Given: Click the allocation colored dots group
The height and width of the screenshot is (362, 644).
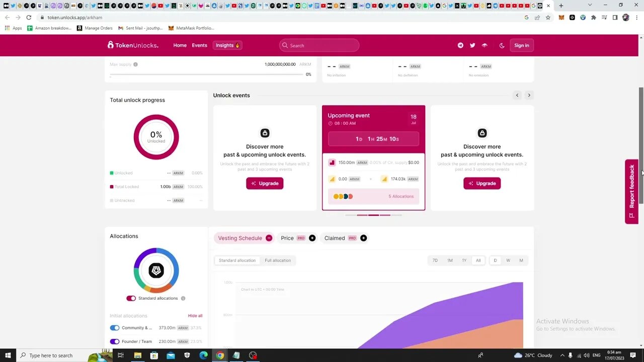Looking at the screenshot, I should click(x=343, y=197).
